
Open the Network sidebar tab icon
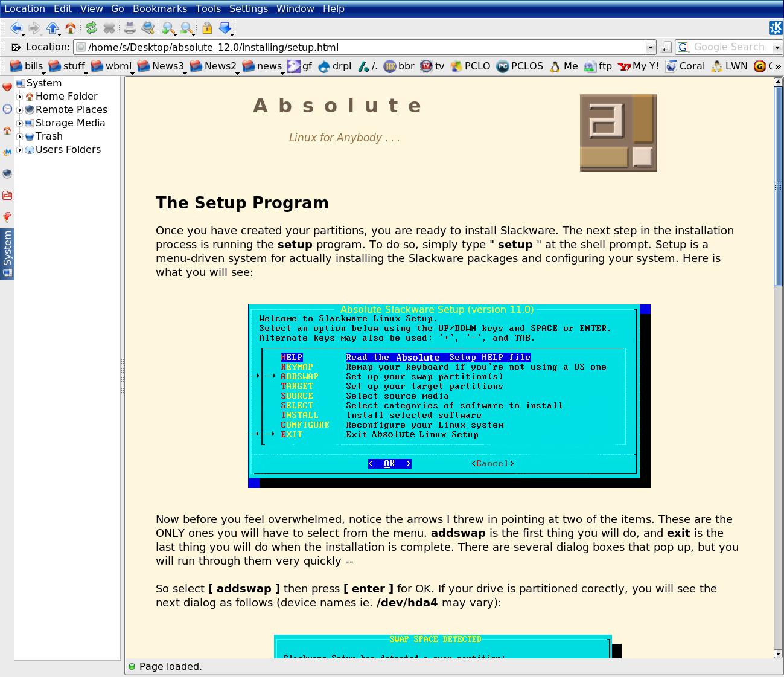pos(7,174)
